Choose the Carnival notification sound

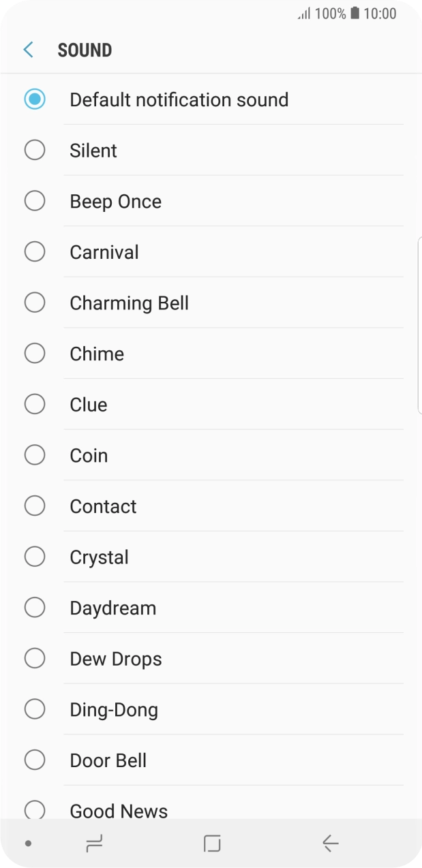pyautogui.click(x=35, y=251)
